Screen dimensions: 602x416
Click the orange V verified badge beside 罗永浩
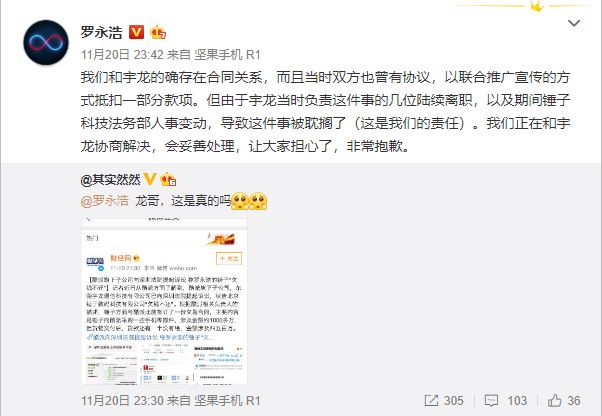click(x=136, y=32)
